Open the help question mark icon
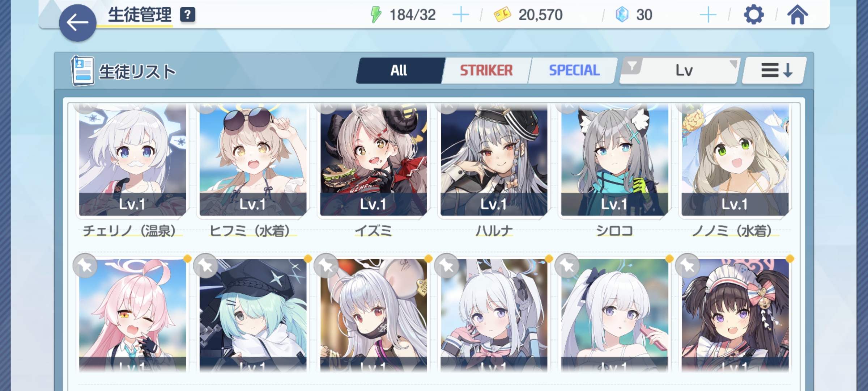868x391 pixels. point(188,15)
